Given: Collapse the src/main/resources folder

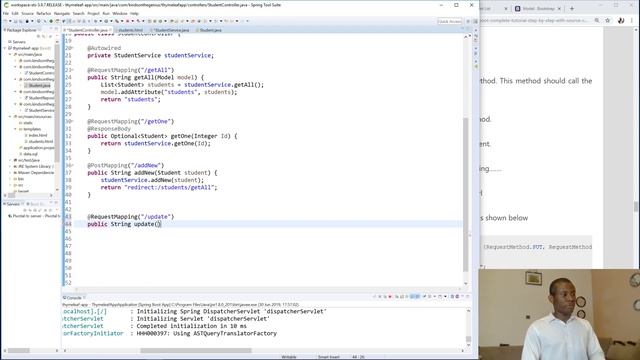Looking at the screenshot, I should [x=10, y=117].
